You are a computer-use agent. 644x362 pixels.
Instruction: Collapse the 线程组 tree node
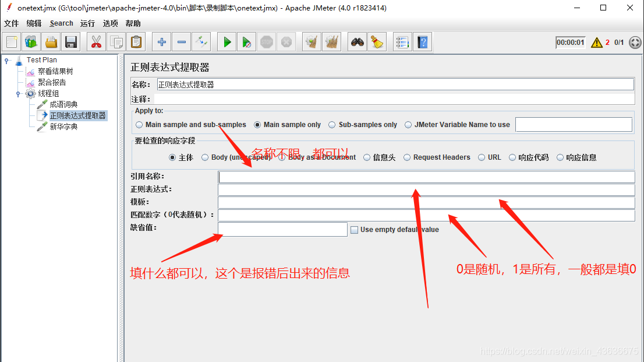click(18, 94)
